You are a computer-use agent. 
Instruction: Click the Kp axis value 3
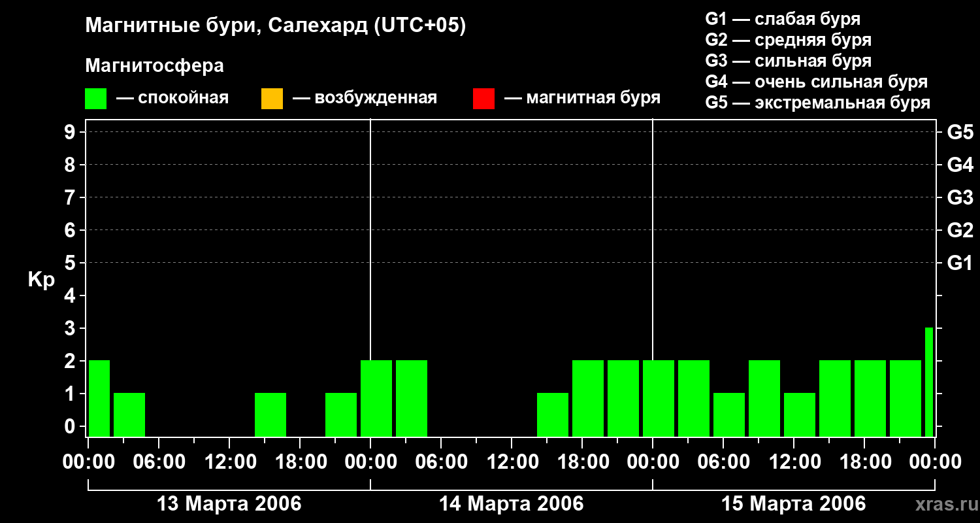(x=71, y=328)
